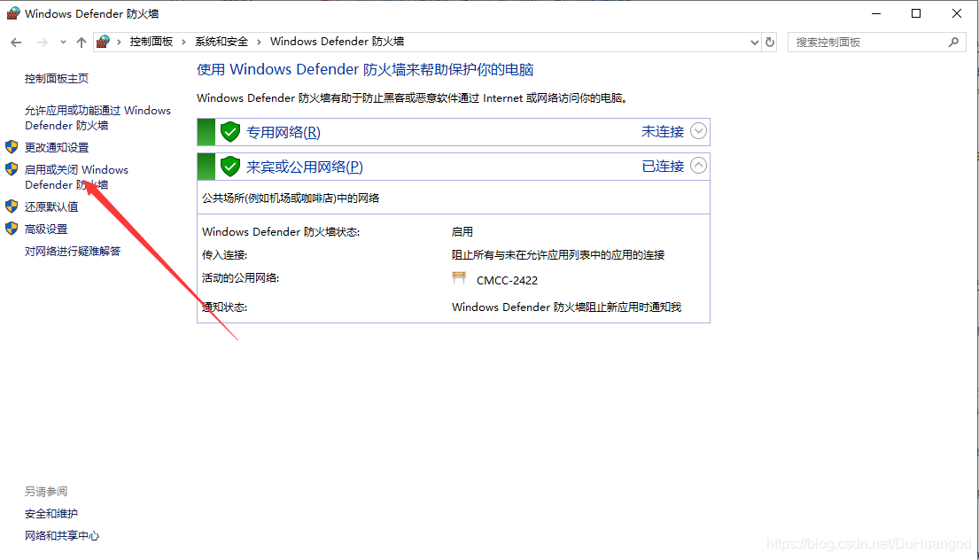Viewport: 979px width, 560px height.
Task: Open 启用或关闭 Windows Defender 防火墙
Action: click(x=76, y=177)
